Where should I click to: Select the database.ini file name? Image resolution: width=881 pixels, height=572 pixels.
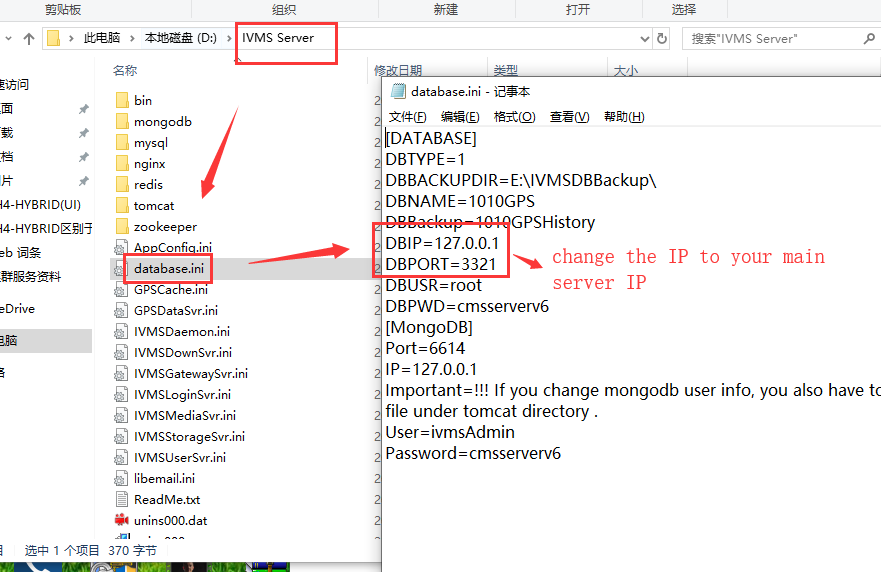(169, 269)
